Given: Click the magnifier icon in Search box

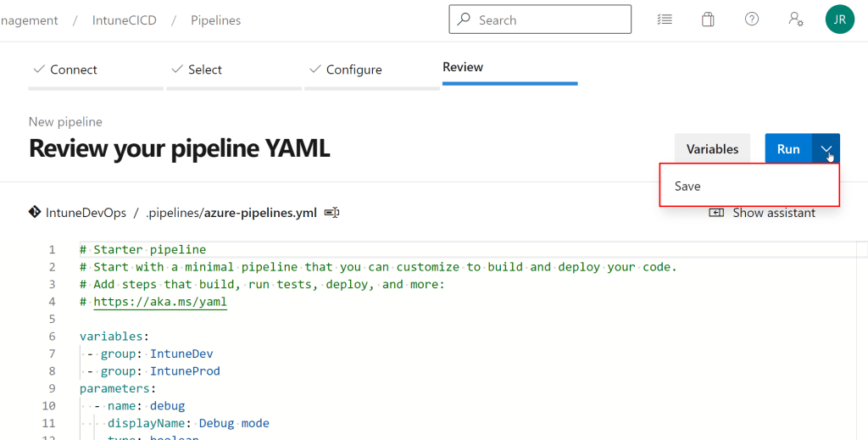Looking at the screenshot, I should [464, 19].
